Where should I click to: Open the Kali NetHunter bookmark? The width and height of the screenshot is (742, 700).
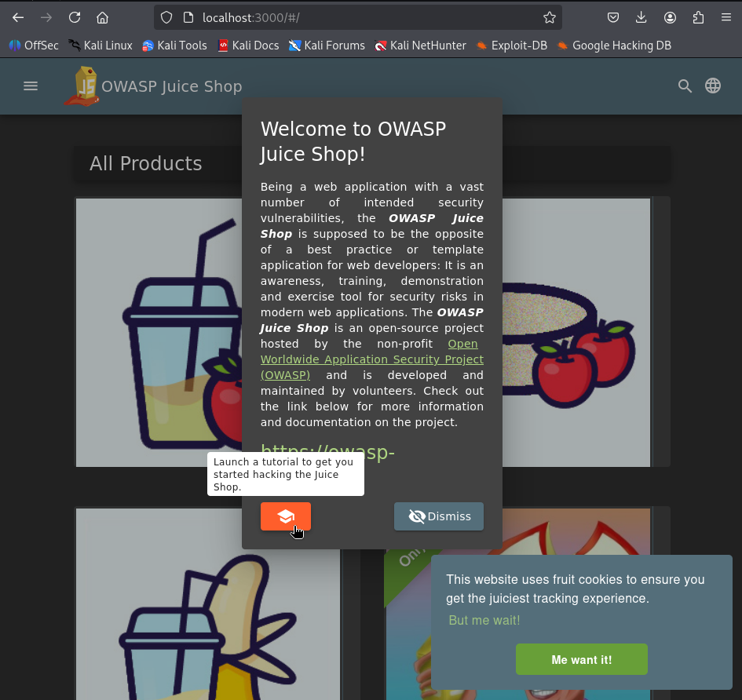point(420,46)
